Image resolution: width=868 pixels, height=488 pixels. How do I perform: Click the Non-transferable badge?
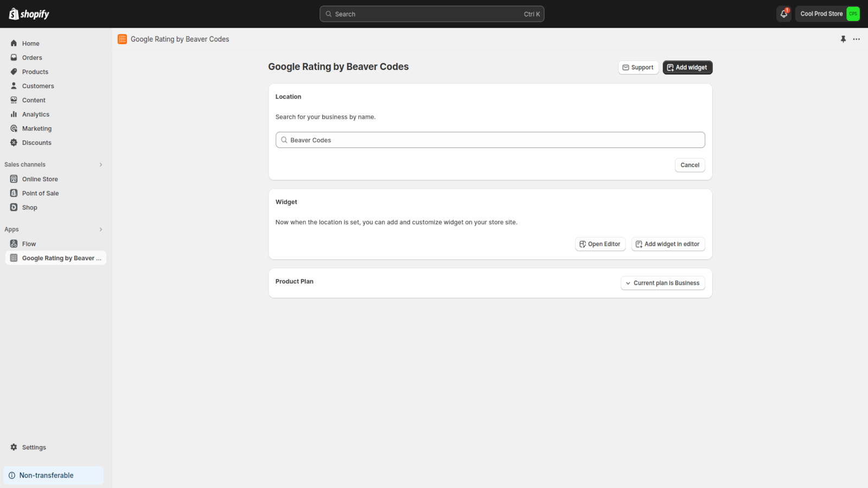(x=53, y=476)
